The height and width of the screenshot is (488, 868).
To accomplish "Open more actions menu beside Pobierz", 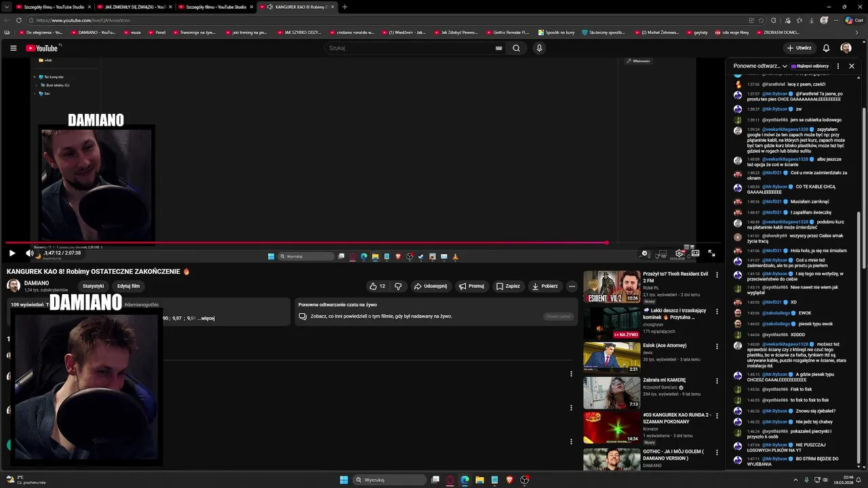I will click(x=572, y=286).
